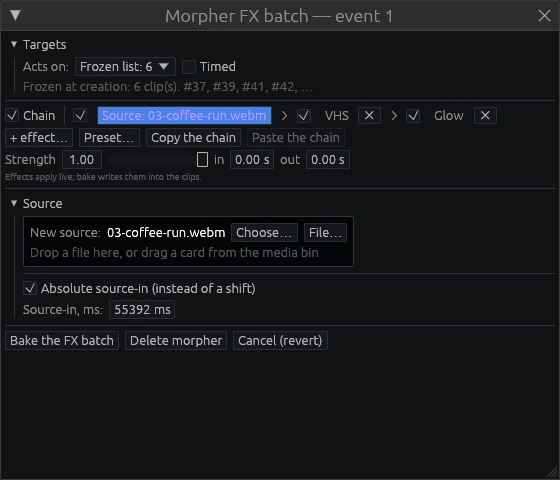Disable the Source effect checkbox in chain
The image size is (560, 480).
pos(80,115)
